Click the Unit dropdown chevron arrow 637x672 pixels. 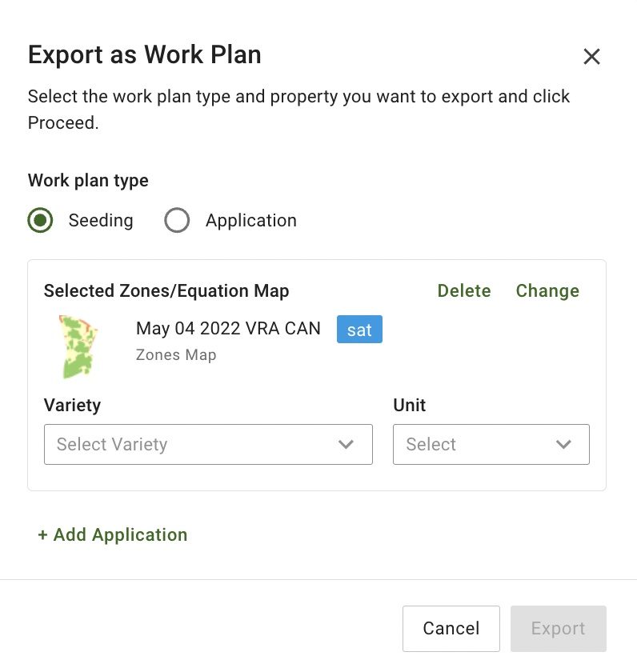tap(564, 445)
